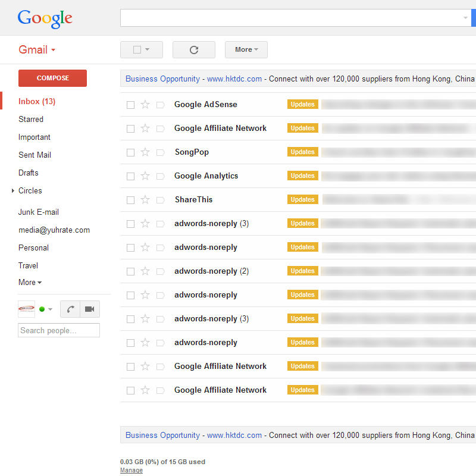This screenshot has width=476, height=476.
Task: Tick the adwords-noreply (2) checkbox
Action: (x=130, y=271)
